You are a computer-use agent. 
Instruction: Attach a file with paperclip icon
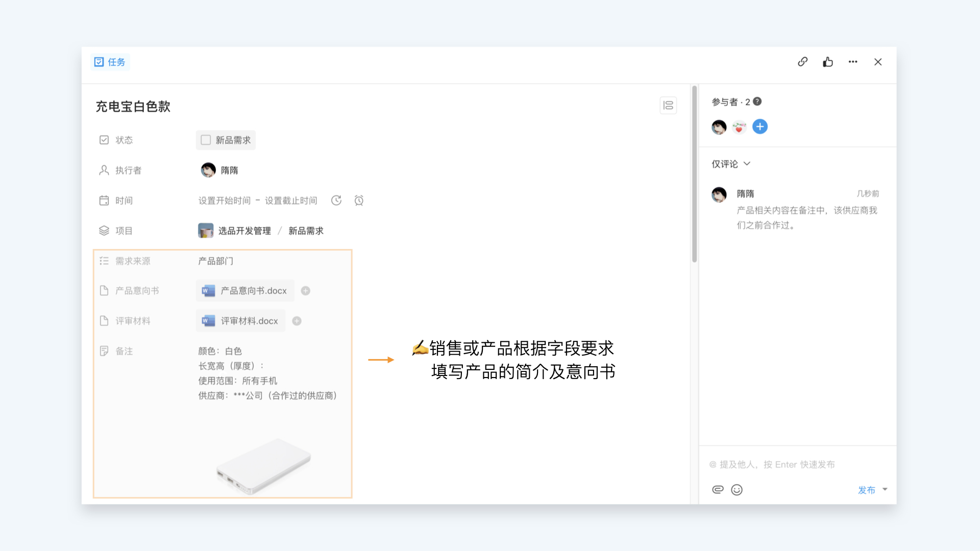point(718,490)
